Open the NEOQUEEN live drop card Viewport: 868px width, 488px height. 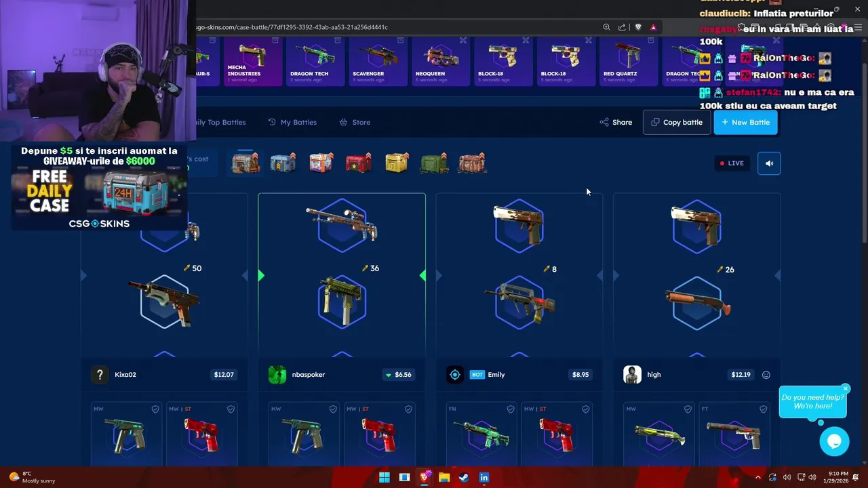441,61
